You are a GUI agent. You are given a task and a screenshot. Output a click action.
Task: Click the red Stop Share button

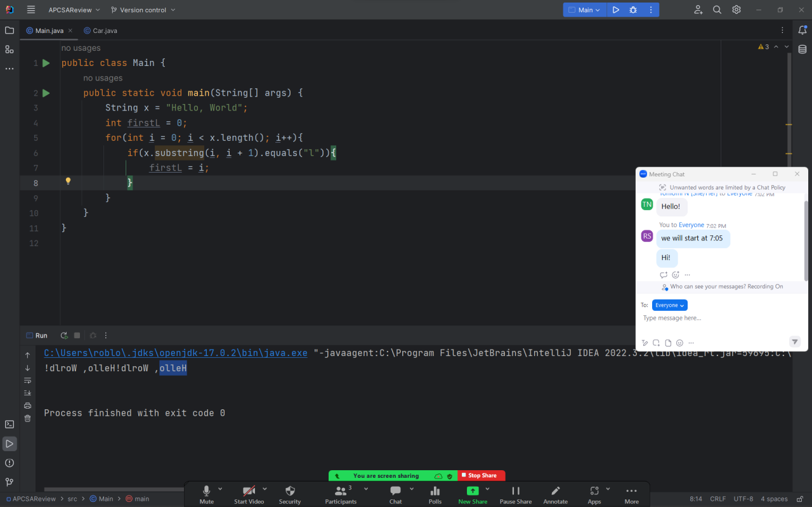[x=481, y=475]
